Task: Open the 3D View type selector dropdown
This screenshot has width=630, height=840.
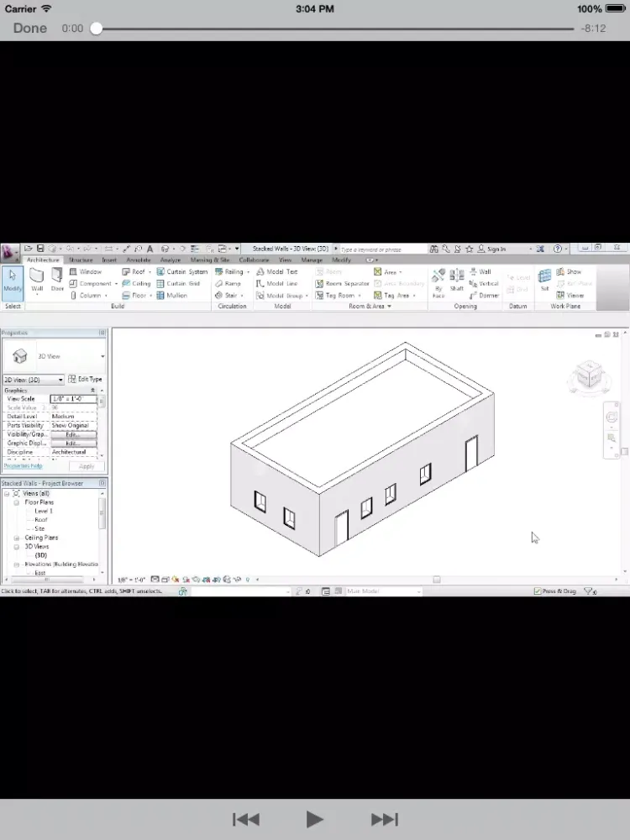Action: [x=102, y=356]
